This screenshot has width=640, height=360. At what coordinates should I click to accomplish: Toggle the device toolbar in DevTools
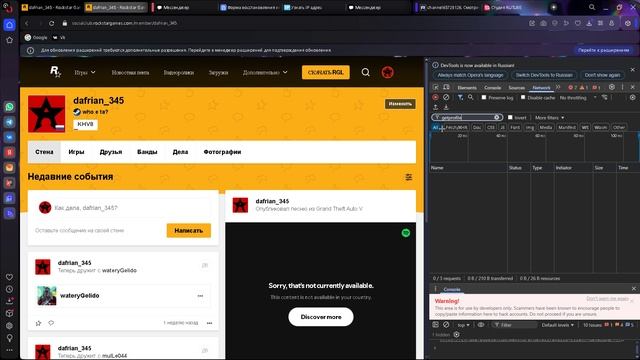pyautogui.click(x=447, y=87)
